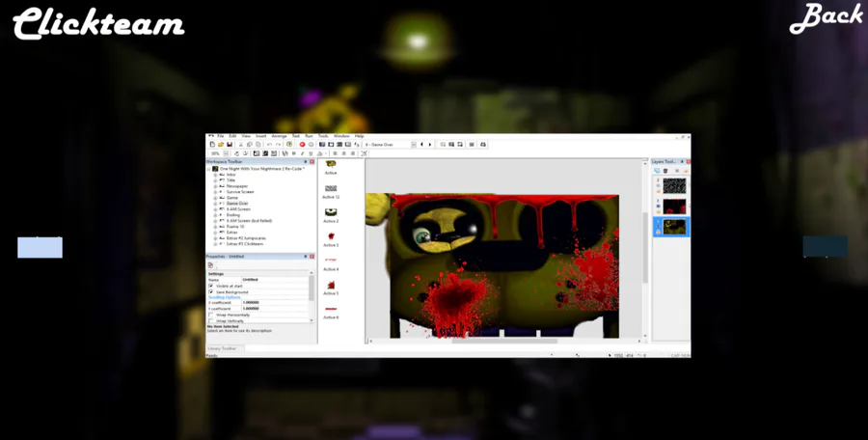
Task: Open the Data elements icon
Action: 357,144
